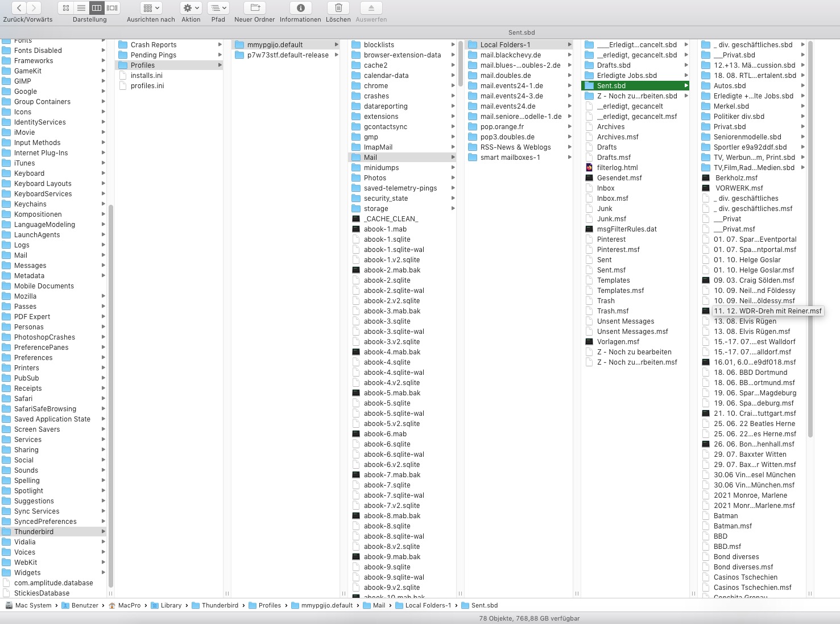
Task: Click the Forward navigation arrow
Action: tap(34, 8)
